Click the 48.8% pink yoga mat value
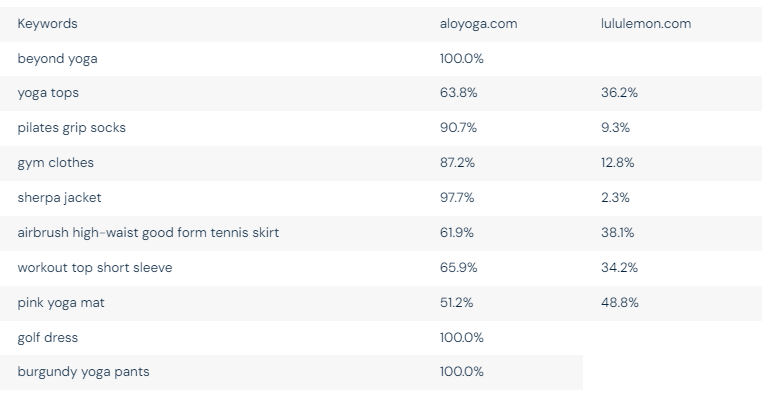Viewport: 771px width, 396px height. (x=620, y=303)
